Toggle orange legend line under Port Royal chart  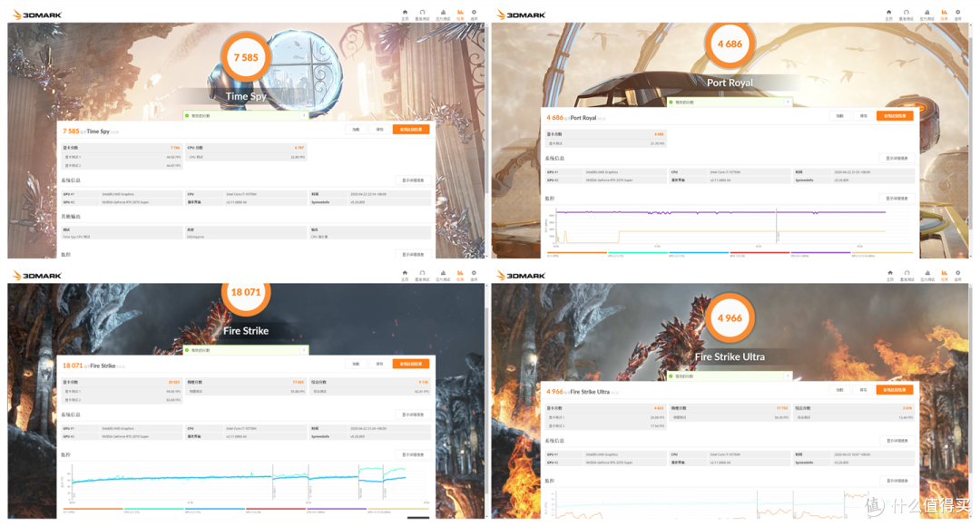pos(576,252)
